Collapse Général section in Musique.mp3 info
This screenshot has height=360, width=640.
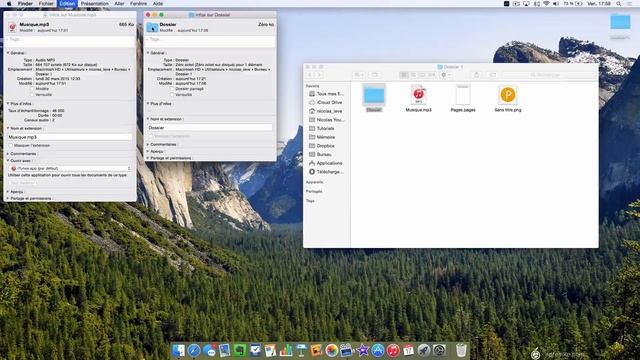(x=8, y=53)
